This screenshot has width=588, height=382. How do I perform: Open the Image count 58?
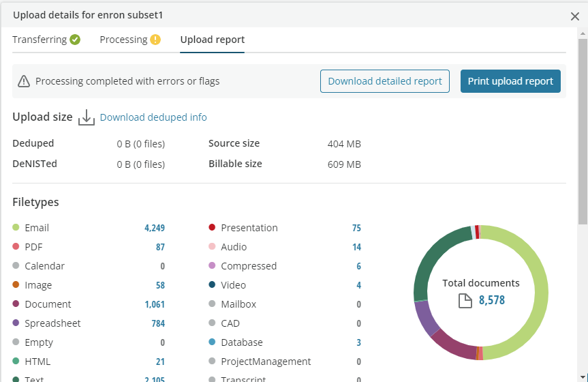(160, 285)
